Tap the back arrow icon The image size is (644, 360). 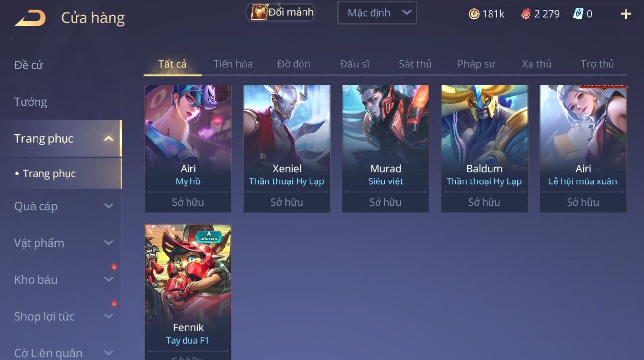(x=31, y=18)
